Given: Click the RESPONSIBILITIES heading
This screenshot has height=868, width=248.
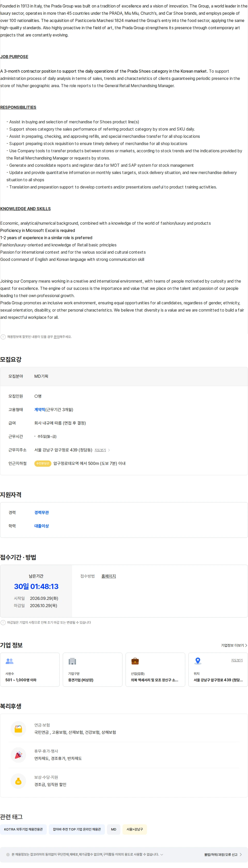Looking at the screenshot, I should pyautogui.click(x=18, y=107).
